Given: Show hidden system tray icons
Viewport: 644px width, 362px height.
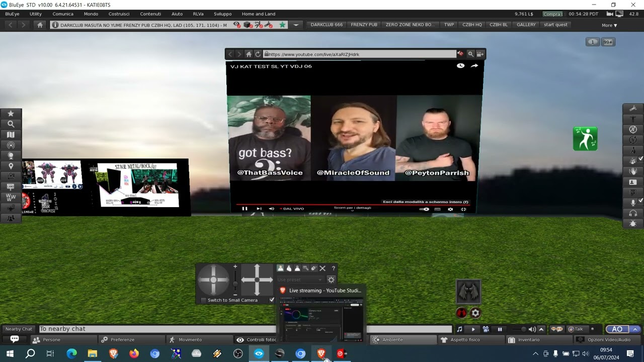Looking at the screenshot, I should click(x=535, y=354).
